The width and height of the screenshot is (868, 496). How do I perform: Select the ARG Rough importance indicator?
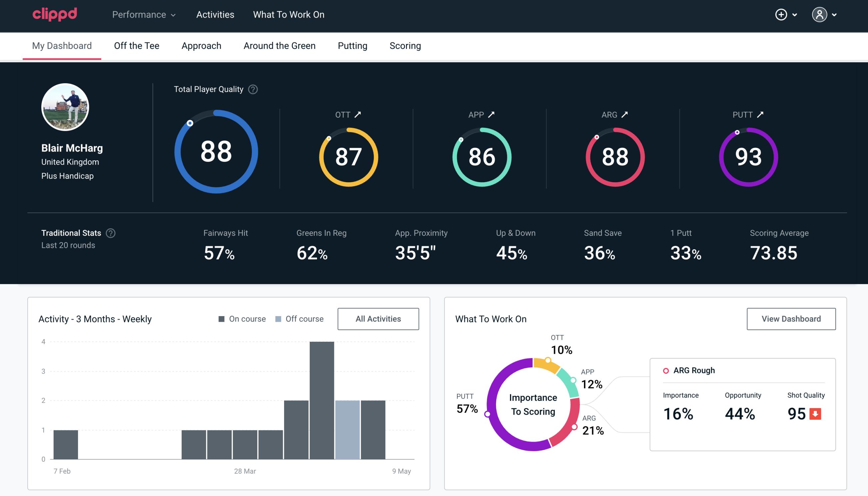pyautogui.click(x=679, y=412)
